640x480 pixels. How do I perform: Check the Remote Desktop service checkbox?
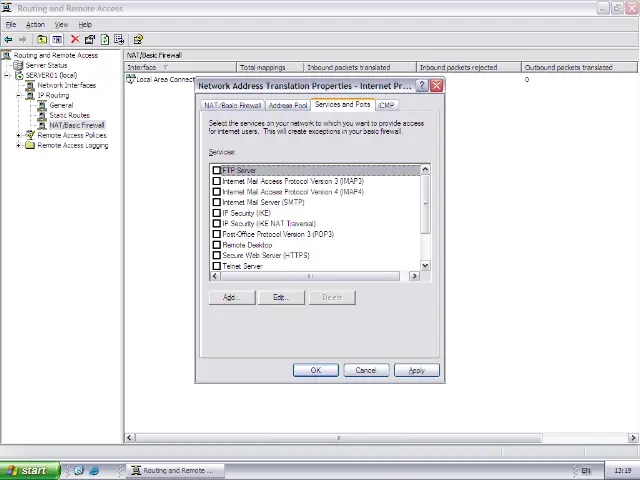[217, 245]
